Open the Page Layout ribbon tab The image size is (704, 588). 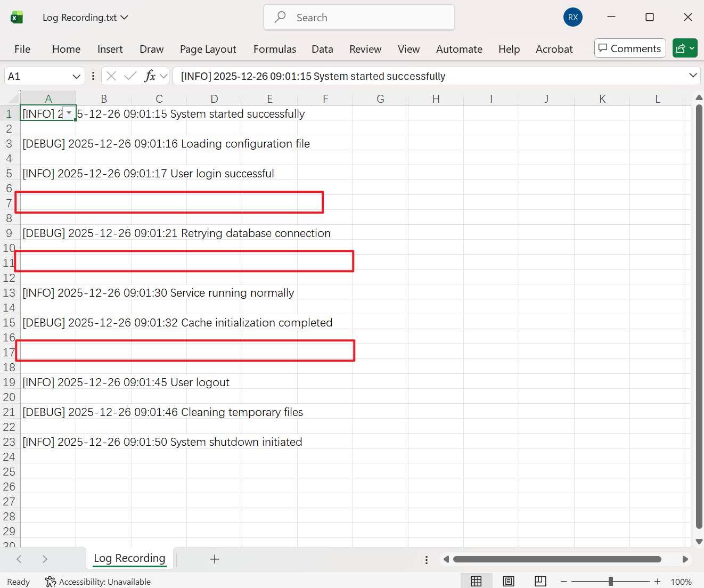208,49
